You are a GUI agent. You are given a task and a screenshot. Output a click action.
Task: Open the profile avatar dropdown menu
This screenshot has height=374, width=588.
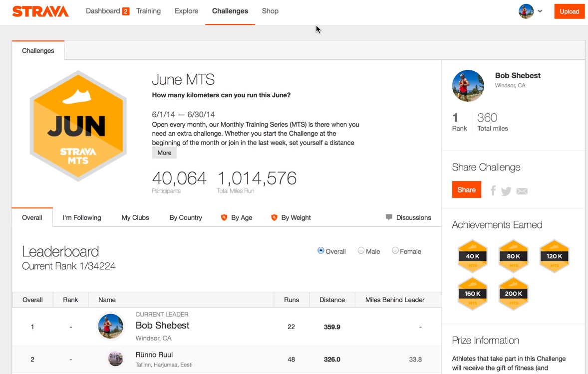531,11
